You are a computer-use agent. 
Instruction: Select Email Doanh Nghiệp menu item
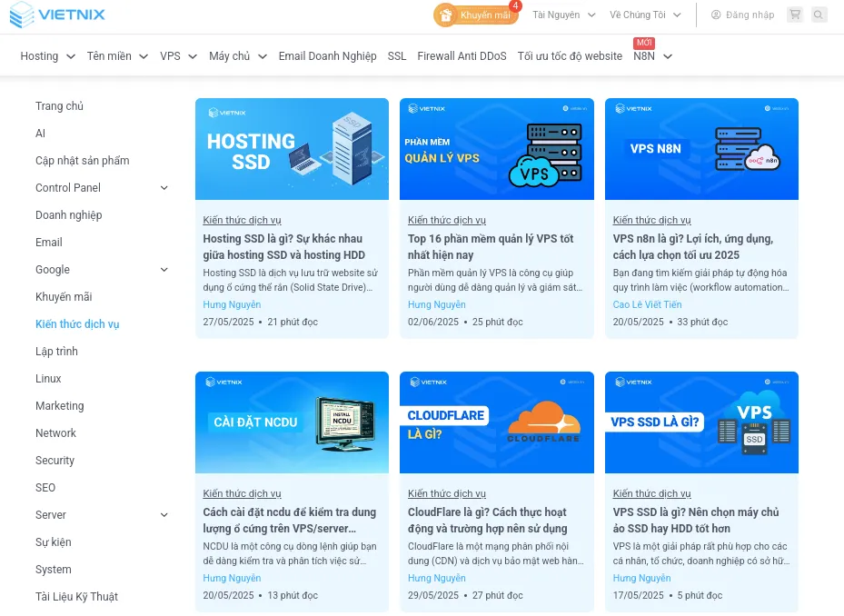click(327, 56)
